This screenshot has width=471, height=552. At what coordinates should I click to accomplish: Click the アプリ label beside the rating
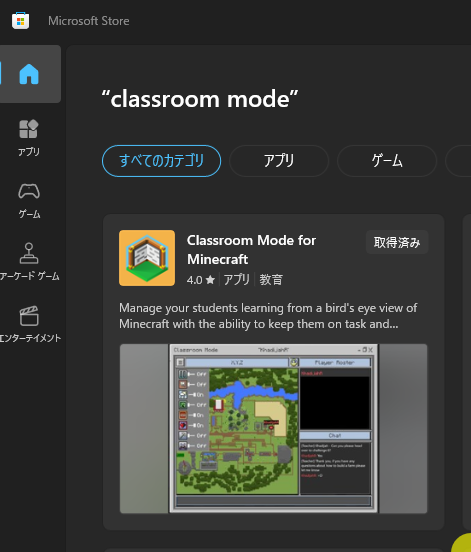(237, 280)
